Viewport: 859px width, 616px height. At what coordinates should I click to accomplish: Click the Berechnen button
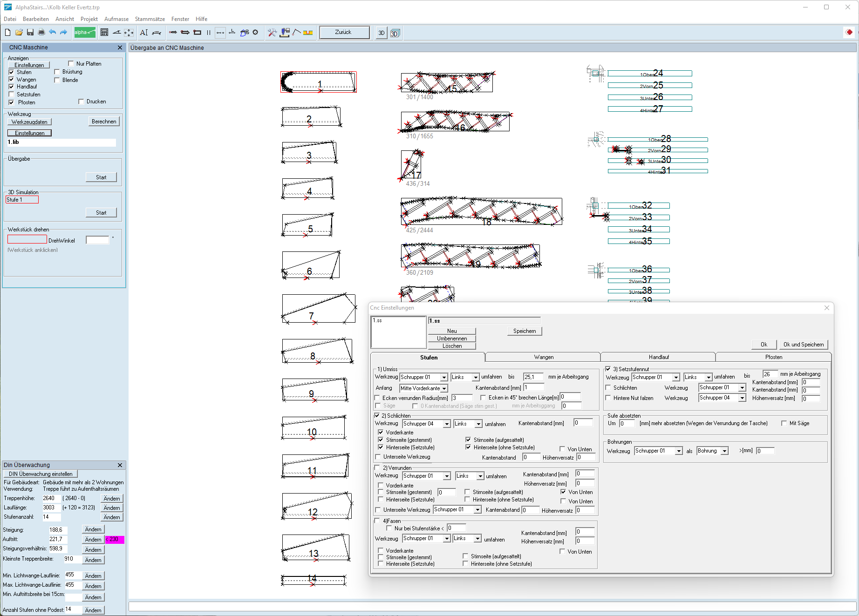click(104, 122)
